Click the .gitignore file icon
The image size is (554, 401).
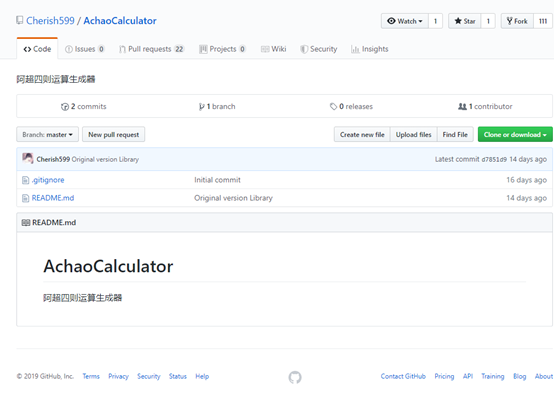(x=25, y=180)
